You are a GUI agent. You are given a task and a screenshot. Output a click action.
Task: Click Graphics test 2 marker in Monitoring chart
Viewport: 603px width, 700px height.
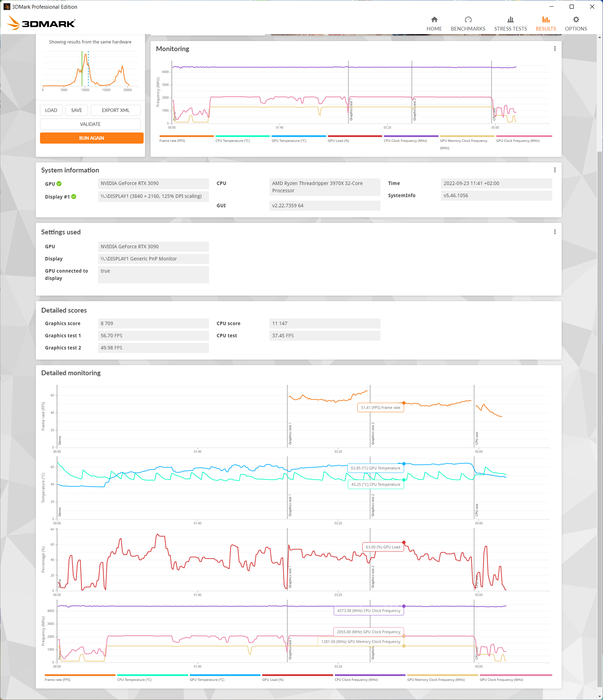tap(415, 110)
